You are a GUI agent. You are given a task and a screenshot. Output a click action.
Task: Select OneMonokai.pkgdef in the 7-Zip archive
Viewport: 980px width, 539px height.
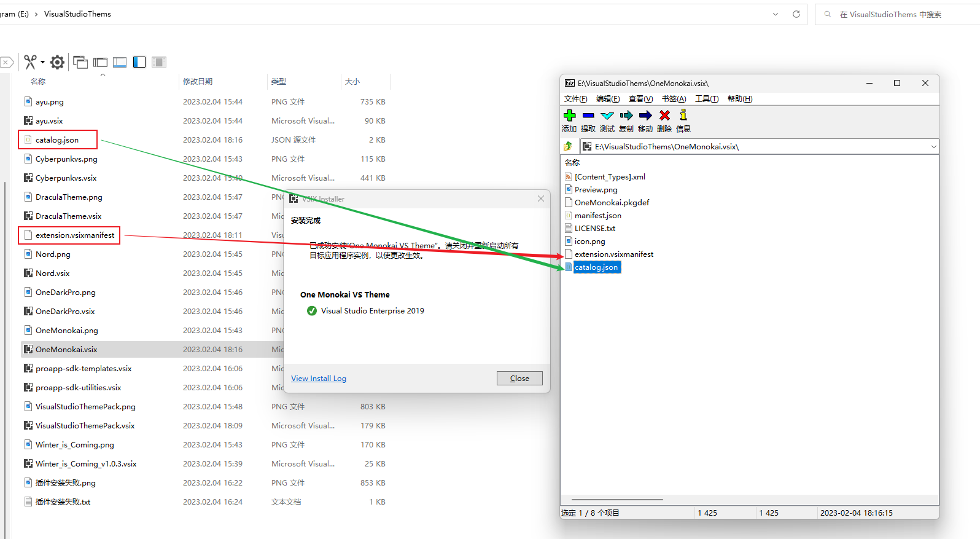pyautogui.click(x=612, y=203)
